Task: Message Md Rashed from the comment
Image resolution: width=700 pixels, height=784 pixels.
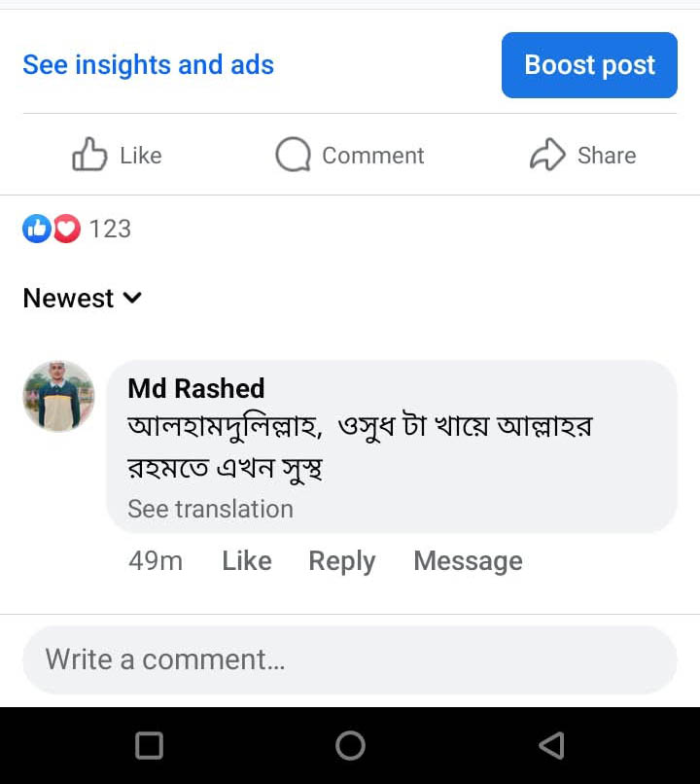Action: pyautogui.click(x=468, y=560)
